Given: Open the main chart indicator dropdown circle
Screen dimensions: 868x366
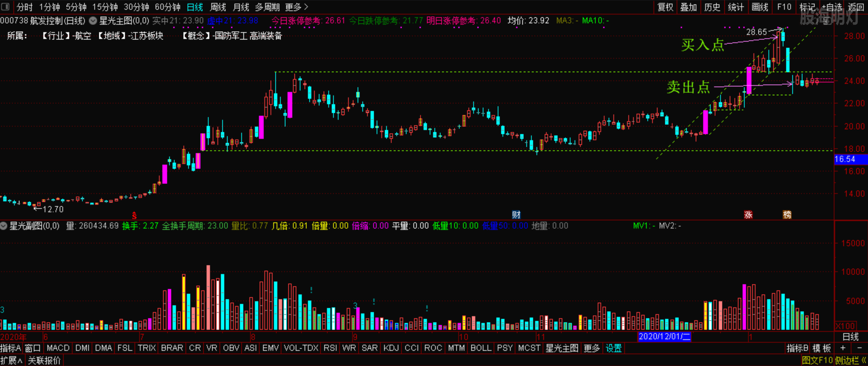Looking at the screenshot, I should (x=93, y=21).
